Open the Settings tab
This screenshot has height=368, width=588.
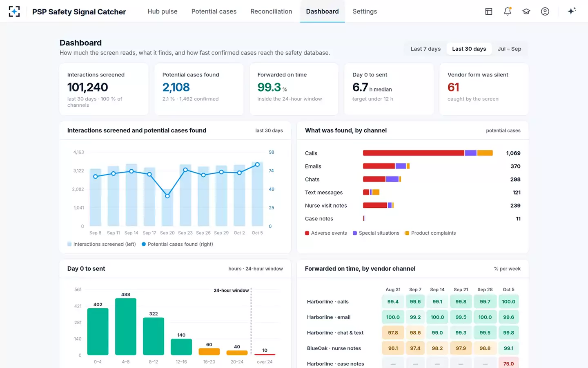coord(365,11)
